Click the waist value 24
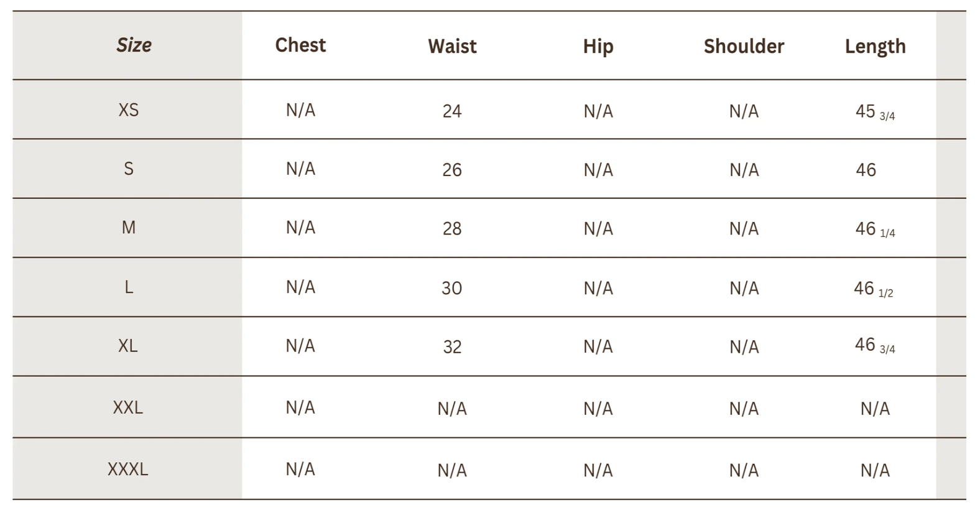 452,111
